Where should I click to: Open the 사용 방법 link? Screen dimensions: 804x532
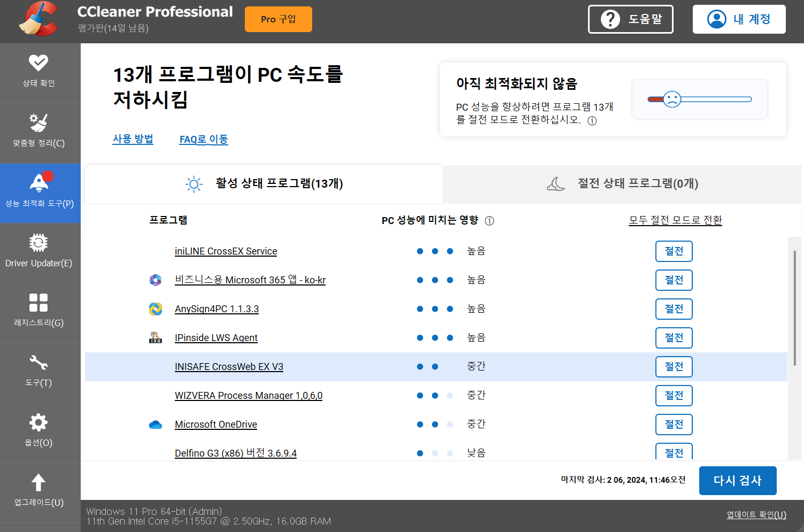[133, 139]
